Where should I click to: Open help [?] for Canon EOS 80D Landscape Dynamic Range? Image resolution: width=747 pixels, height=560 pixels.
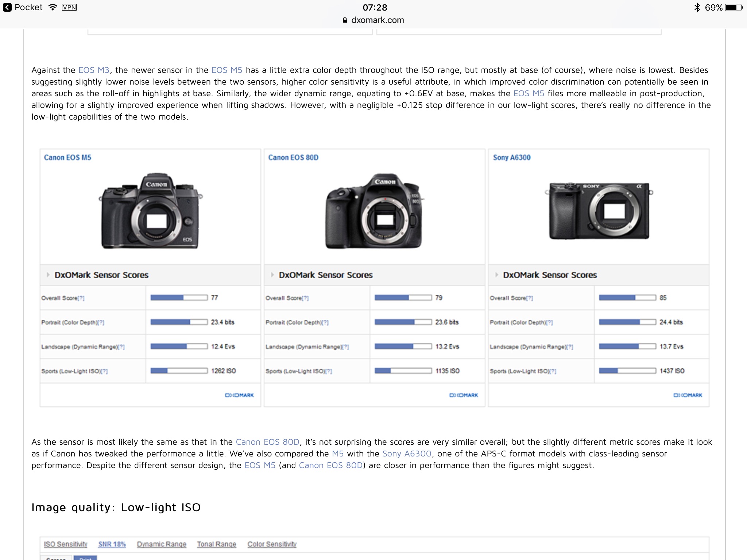pyautogui.click(x=345, y=347)
